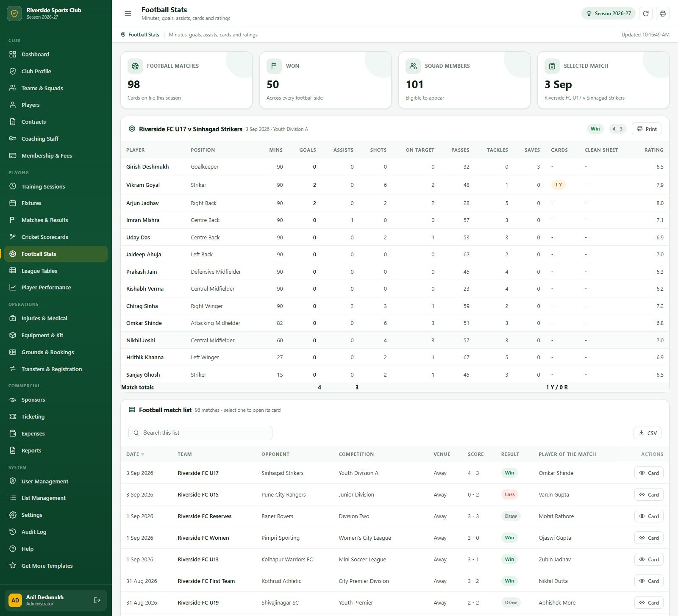
Task: Click the printer icon in the header
Action: (x=663, y=14)
